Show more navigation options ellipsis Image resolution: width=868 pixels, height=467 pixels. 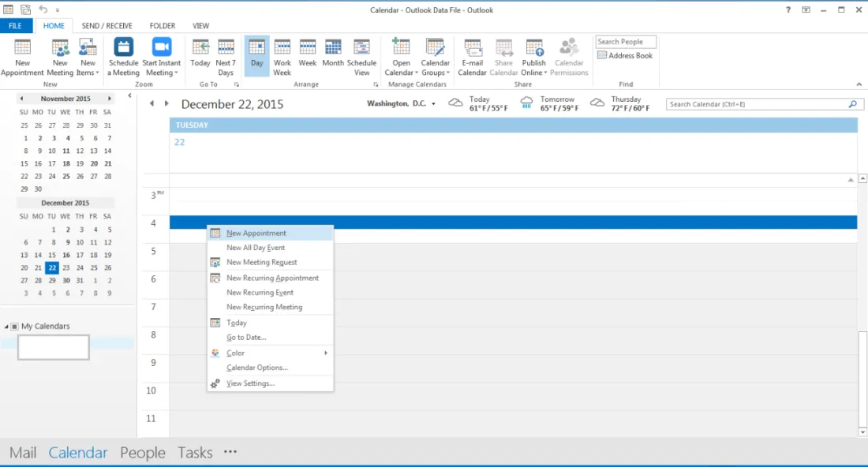point(230,452)
